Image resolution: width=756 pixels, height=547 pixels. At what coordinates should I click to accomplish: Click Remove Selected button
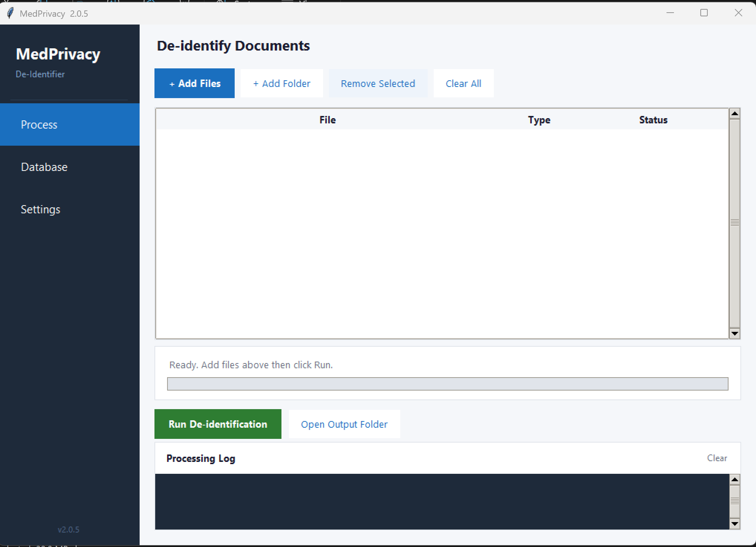point(378,83)
